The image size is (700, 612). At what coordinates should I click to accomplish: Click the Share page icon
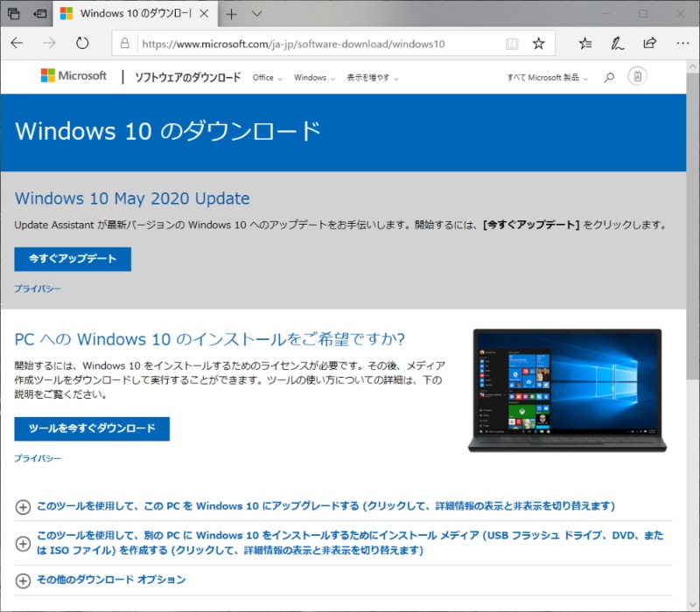tap(649, 43)
